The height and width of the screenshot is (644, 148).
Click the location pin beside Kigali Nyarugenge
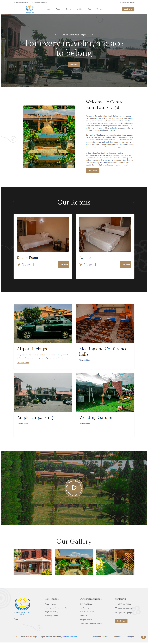pyautogui.click(x=120, y=2)
